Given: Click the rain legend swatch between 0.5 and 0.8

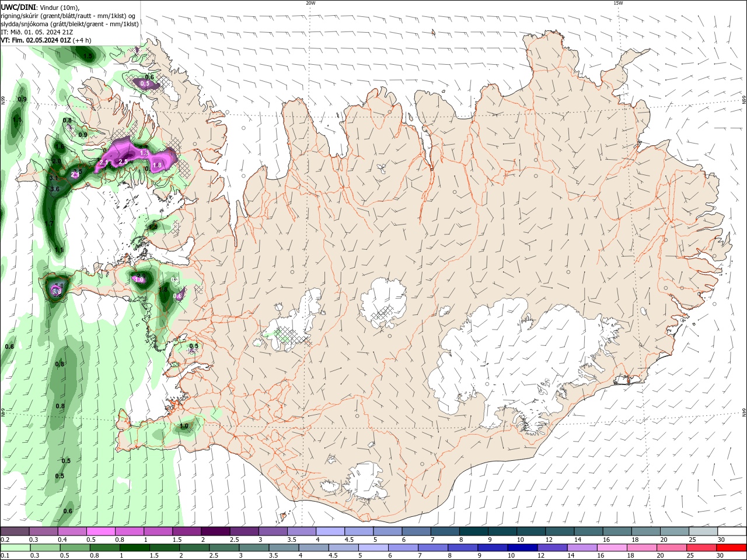Looking at the screenshot, I should [75, 548].
